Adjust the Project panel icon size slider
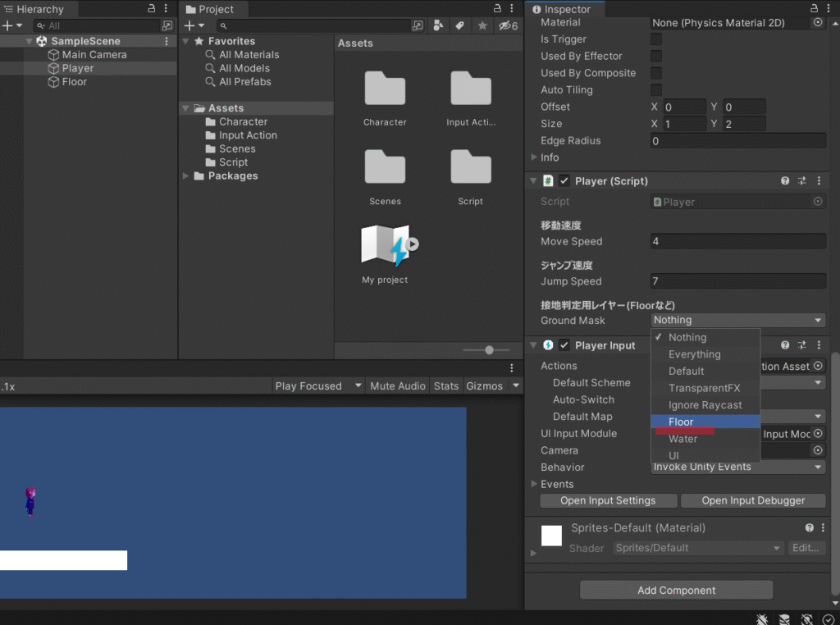Screen dimensions: 840x625 (489, 350)
